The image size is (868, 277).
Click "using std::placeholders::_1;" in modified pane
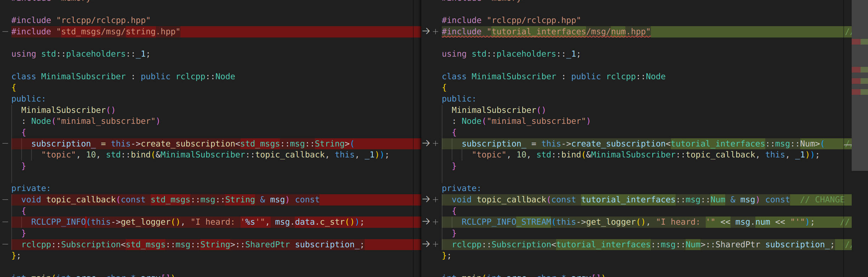(x=511, y=54)
